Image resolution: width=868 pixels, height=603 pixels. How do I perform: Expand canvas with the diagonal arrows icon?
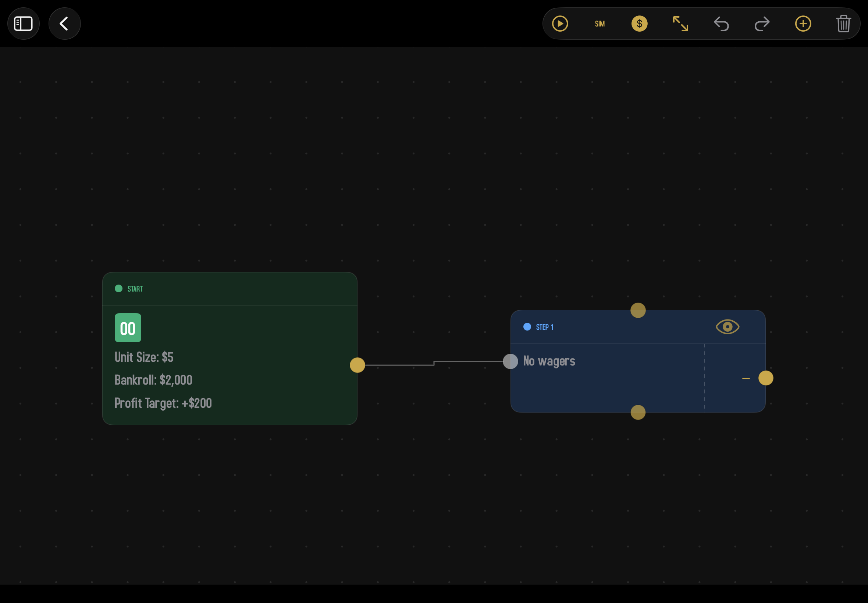coord(680,24)
